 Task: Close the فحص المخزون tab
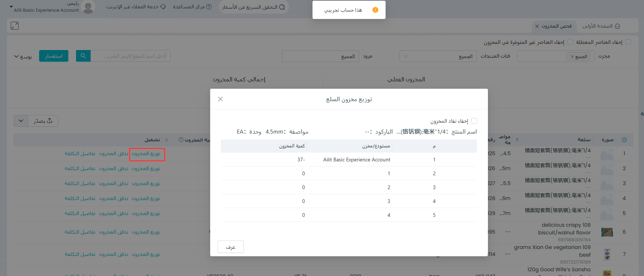[x=537, y=26]
